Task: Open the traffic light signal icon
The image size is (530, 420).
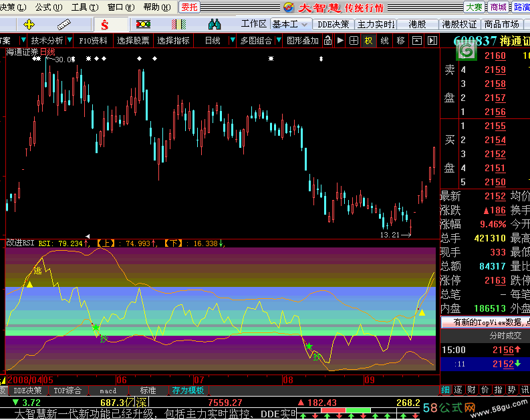Action: [x=143, y=24]
